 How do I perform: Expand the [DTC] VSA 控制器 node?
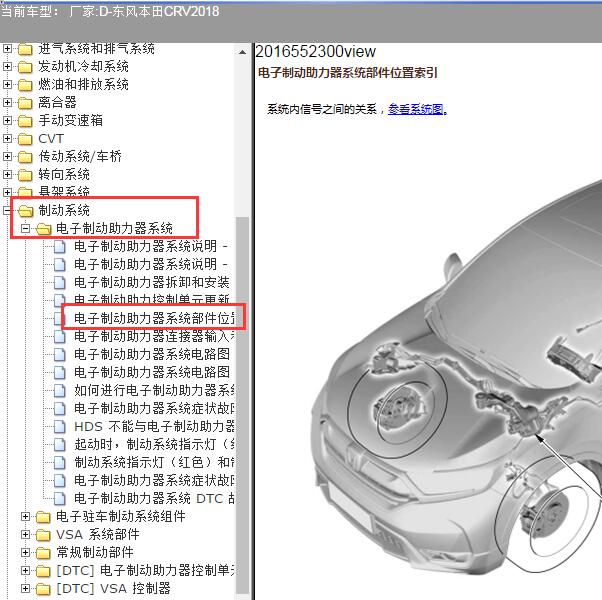[26, 588]
